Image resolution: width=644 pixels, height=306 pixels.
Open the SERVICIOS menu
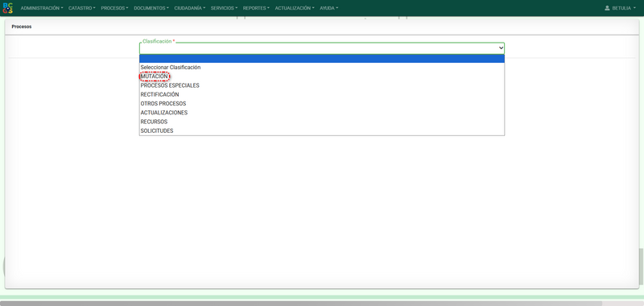point(225,8)
